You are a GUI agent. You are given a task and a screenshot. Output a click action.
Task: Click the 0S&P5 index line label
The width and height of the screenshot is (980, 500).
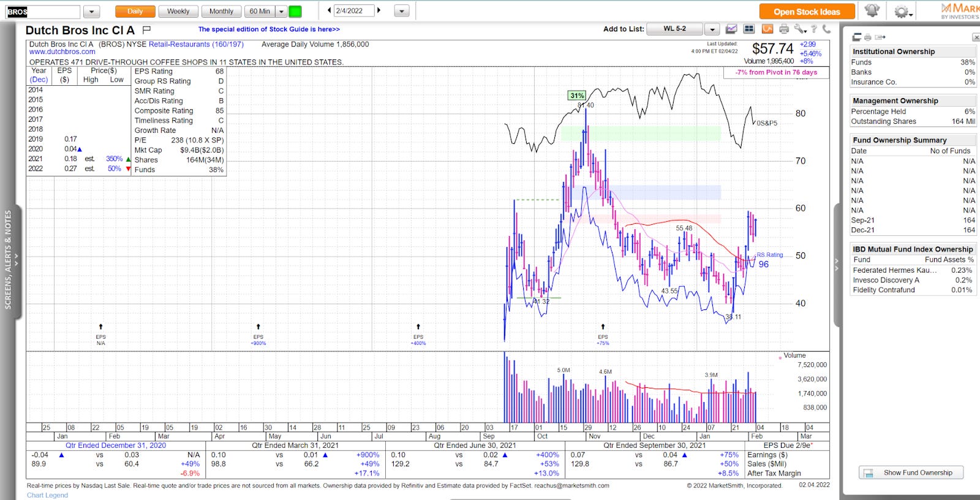click(766, 123)
